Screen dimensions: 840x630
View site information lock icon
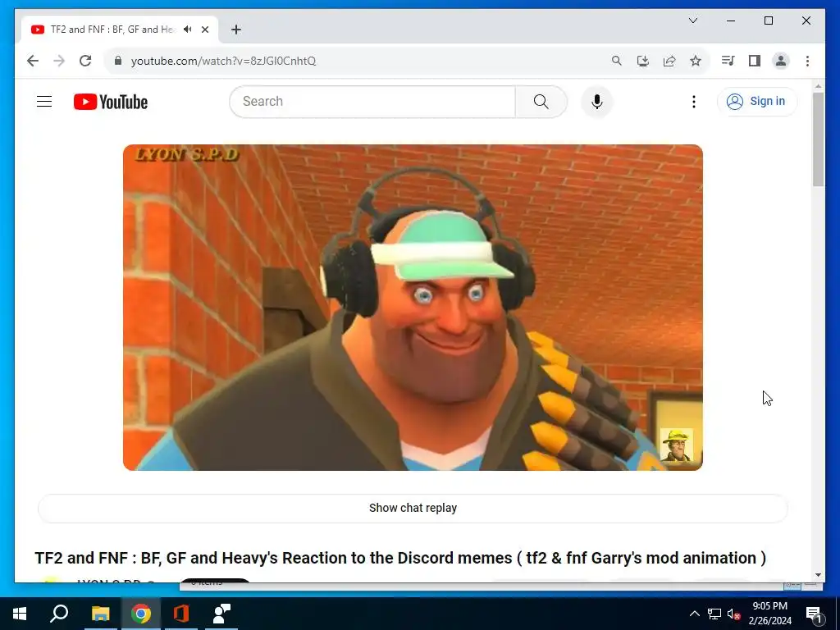118,61
